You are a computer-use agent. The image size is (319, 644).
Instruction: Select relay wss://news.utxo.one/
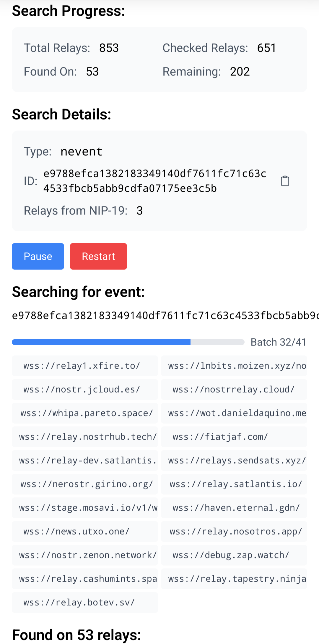[x=85, y=532]
